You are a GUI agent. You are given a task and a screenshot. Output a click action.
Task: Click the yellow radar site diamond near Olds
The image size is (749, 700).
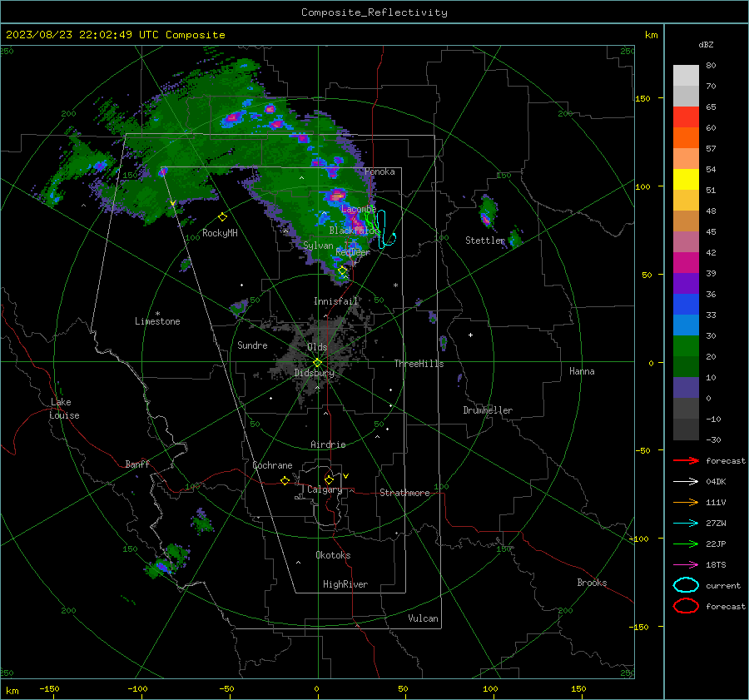tap(318, 363)
